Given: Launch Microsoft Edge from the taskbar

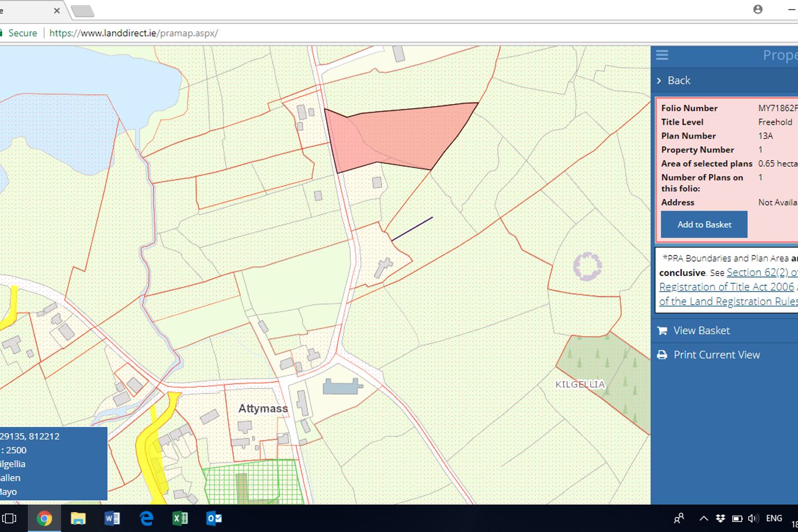Looking at the screenshot, I should point(146,518).
